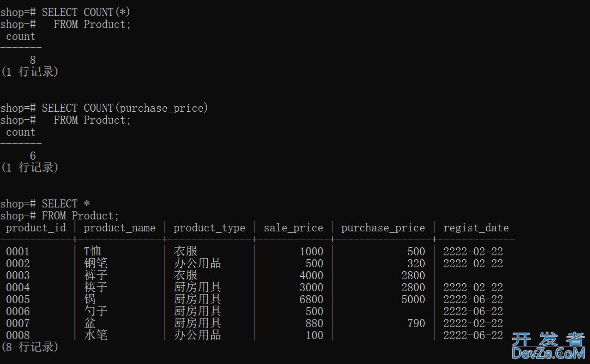Click the DevZe.CoM watermark logo
The width and height of the screenshot is (590, 364).
coord(548,347)
